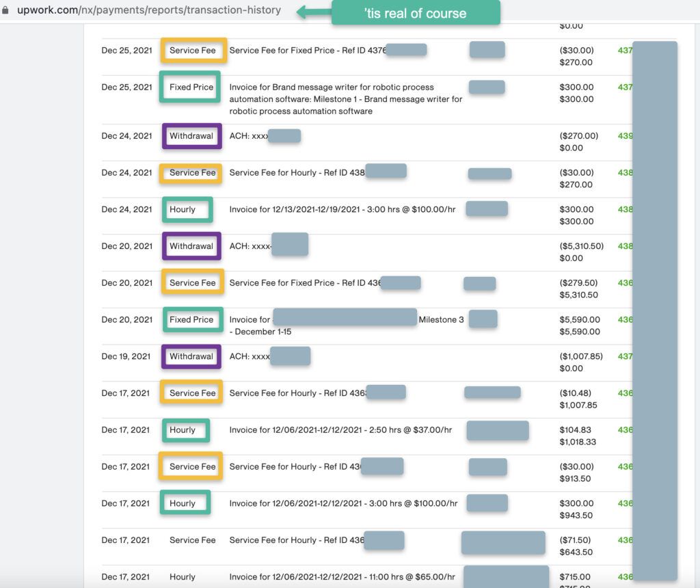Click the lock icon in the address bar
The image size is (700, 588).
(x=6, y=10)
